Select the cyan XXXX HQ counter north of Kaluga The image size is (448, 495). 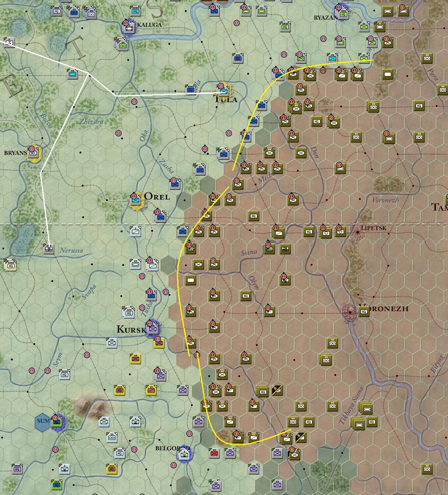pyautogui.click(x=136, y=11)
